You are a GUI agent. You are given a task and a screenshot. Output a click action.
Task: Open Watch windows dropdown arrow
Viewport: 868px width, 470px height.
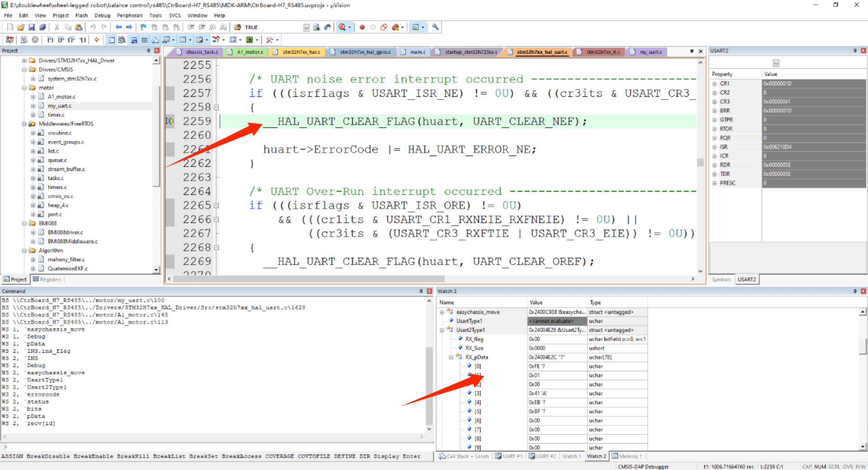point(173,40)
